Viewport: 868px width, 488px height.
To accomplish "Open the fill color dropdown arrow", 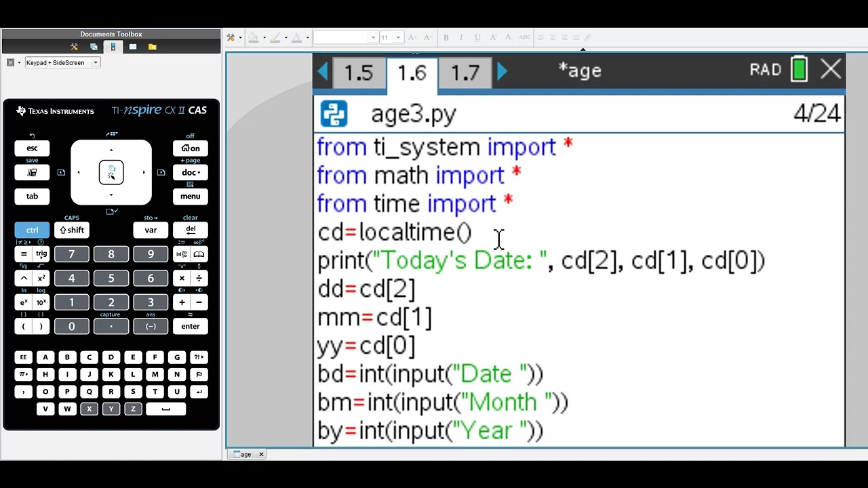I will coord(264,38).
